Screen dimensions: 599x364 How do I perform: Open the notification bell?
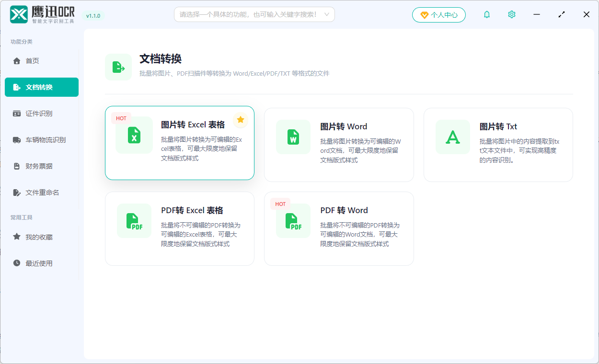tap(486, 14)
